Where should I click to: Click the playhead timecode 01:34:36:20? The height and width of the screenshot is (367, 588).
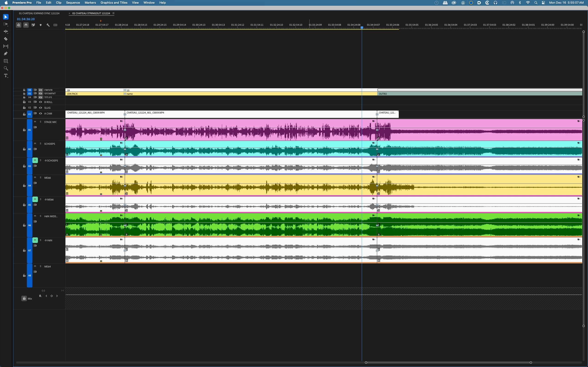[x=26, y=19]
